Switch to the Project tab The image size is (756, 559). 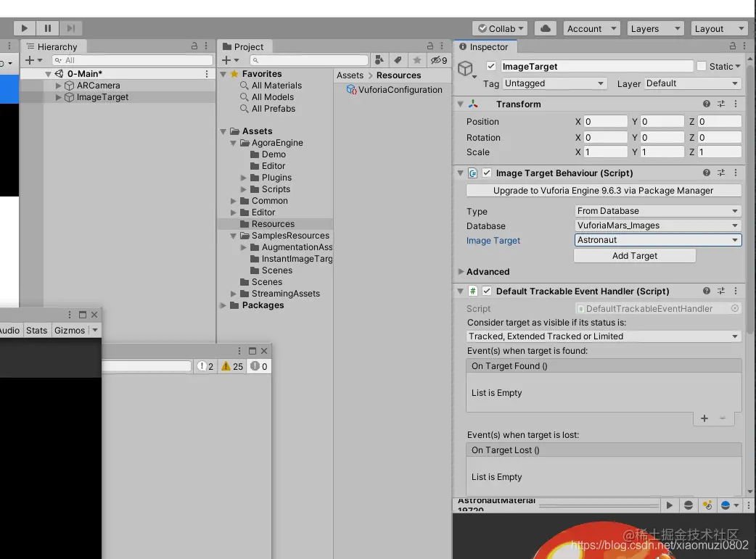click(244, 46)
